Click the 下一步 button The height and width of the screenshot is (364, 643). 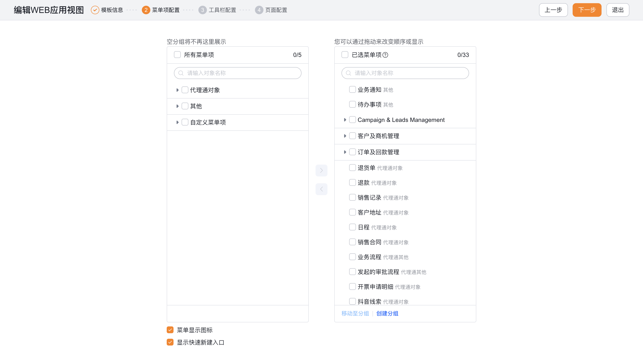(587, 10)
